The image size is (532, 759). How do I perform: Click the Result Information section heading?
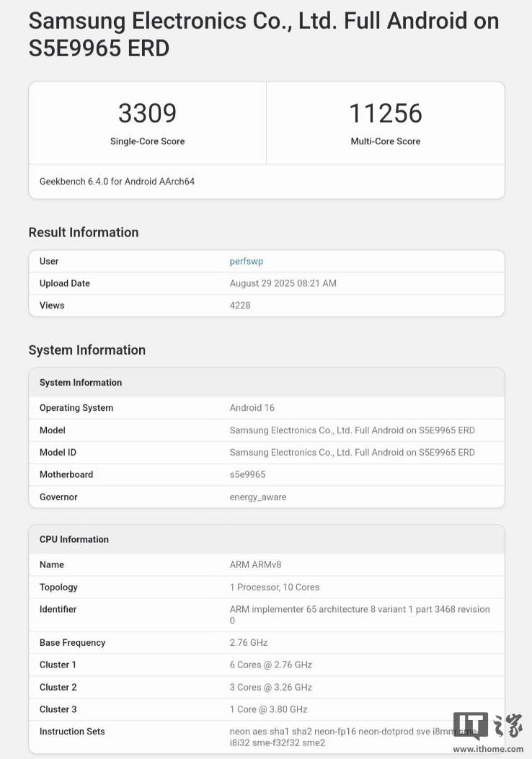84,232
